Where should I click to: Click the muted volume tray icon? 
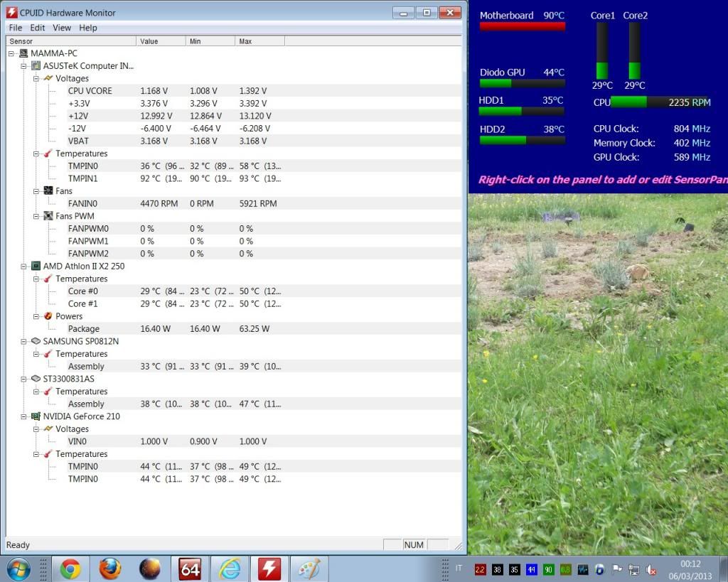(x=651, y=569)
